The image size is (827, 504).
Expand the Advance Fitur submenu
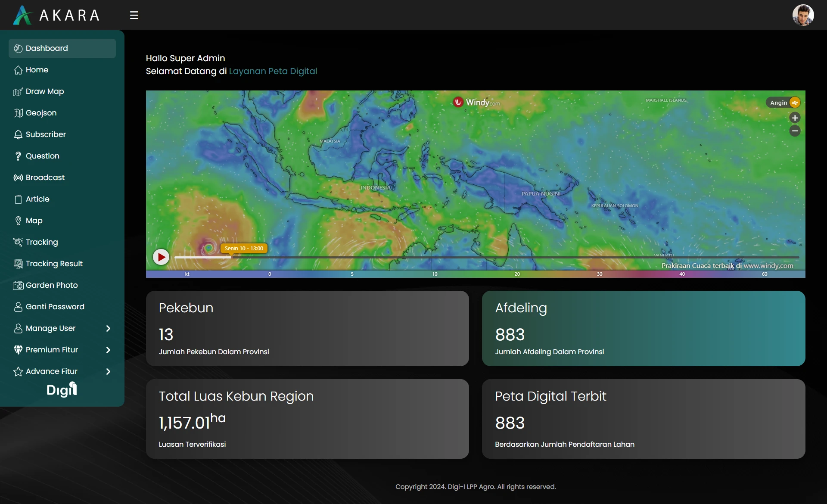tap(108, 372)
